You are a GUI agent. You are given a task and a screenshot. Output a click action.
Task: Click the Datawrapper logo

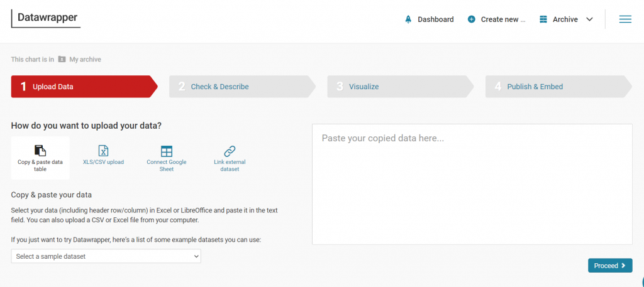pyautogui.click(x=46, y=18)
